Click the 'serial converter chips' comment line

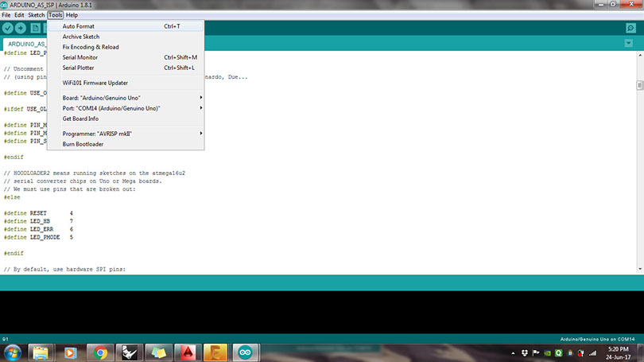tap(83, 181)
